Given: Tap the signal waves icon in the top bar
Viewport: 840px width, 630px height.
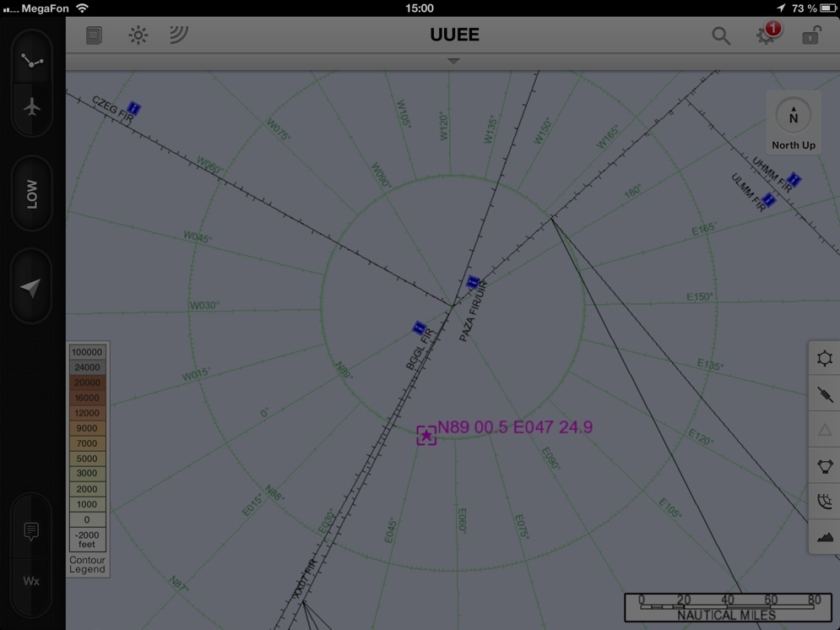Looking at the screenshot, I should [x=178, y=35].
